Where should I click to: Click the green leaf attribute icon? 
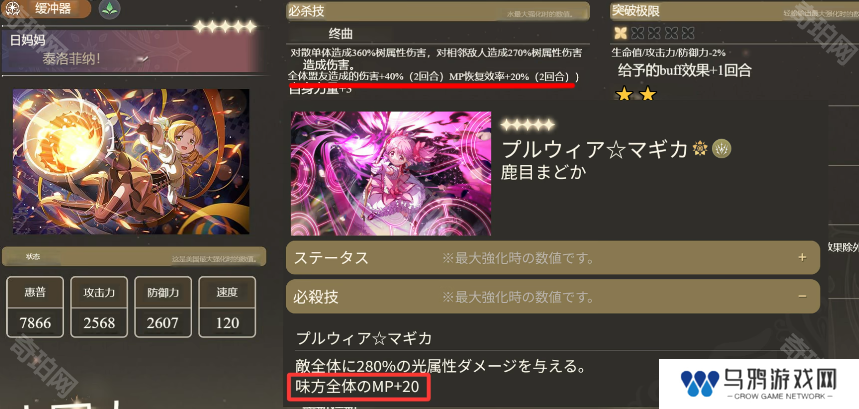[110, 9]
